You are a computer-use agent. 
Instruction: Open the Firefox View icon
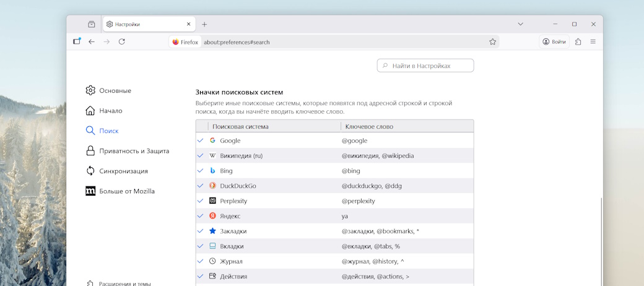(x=77, y=41)
